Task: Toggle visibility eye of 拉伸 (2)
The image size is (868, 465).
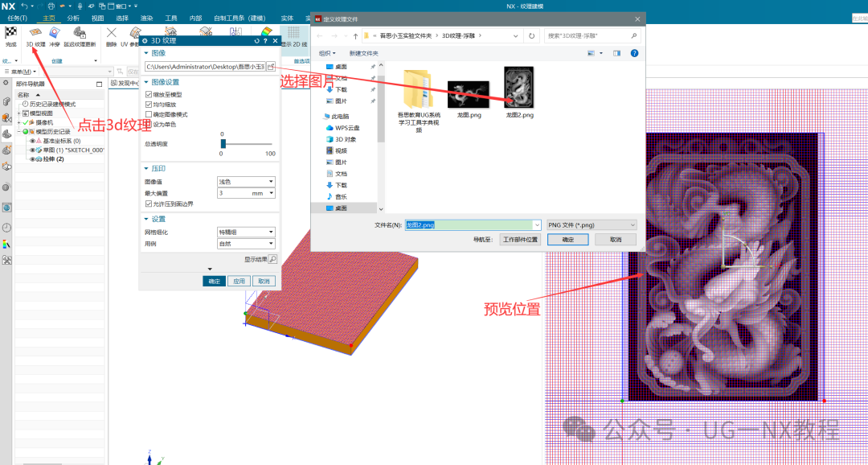Action: pos(33,159)
